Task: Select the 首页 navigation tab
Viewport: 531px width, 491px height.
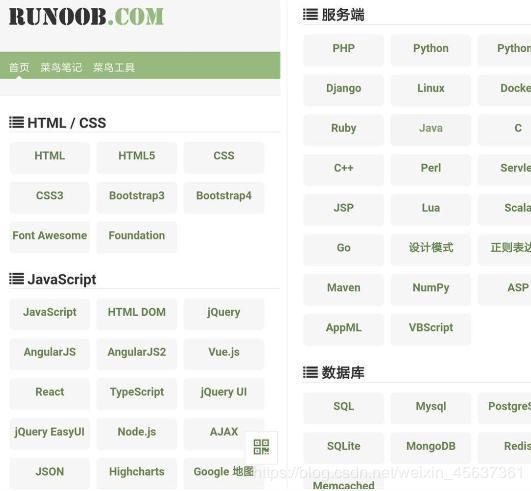Action: click(x=19, y=67)
